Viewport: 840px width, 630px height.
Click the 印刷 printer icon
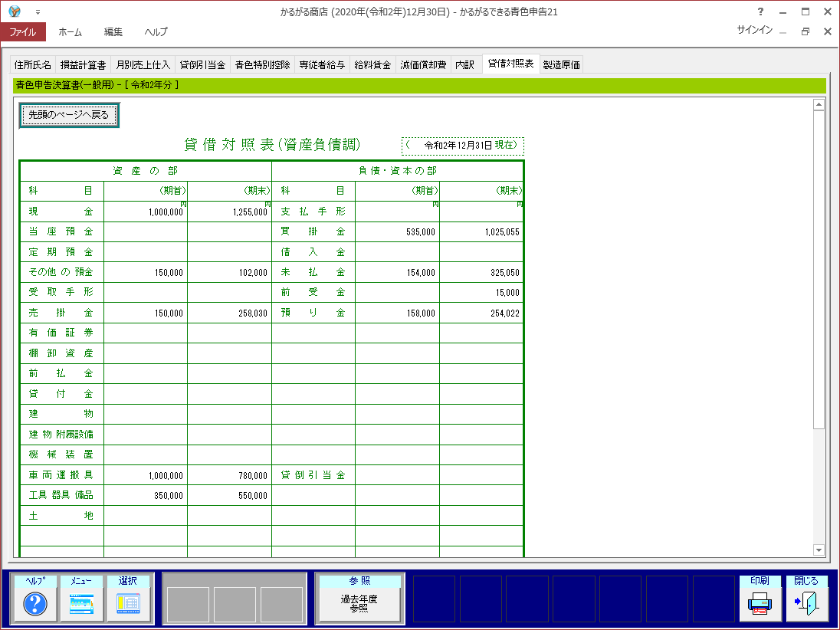pyautogui.click(x=760, y=604)
